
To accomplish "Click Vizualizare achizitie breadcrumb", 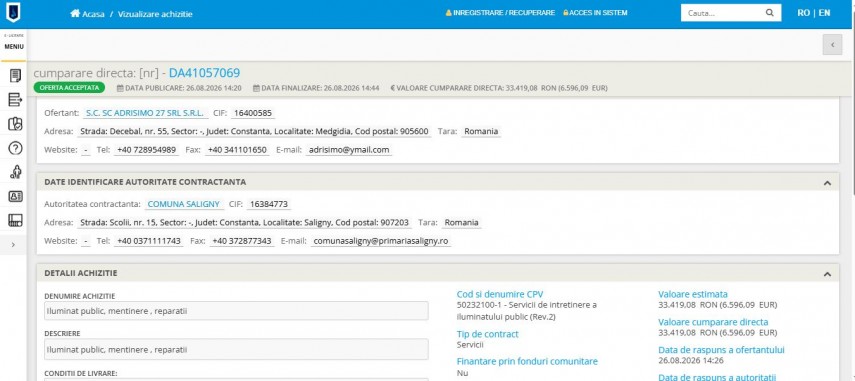I will [155, 14].
